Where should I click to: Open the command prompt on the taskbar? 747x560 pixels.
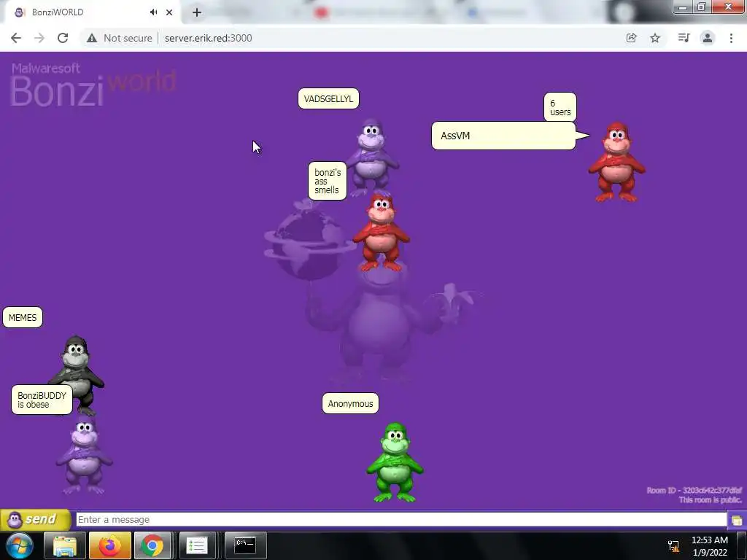(245, 545)
